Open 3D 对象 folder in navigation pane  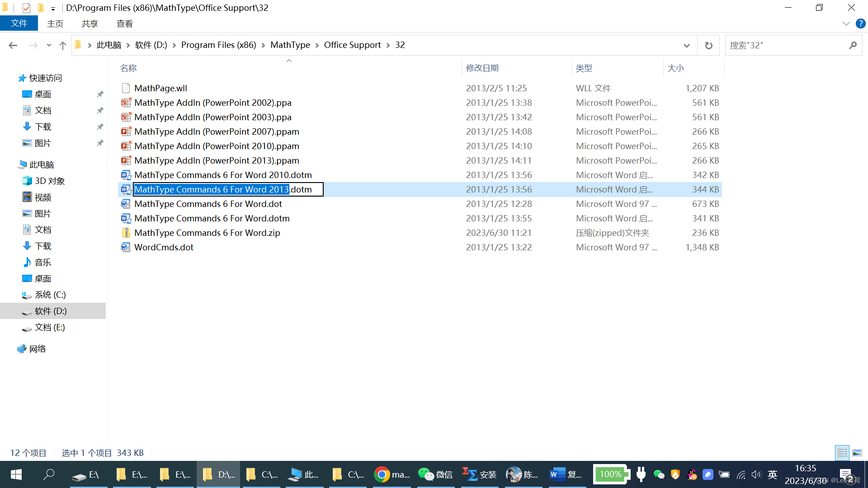click(x=49, y=181)
